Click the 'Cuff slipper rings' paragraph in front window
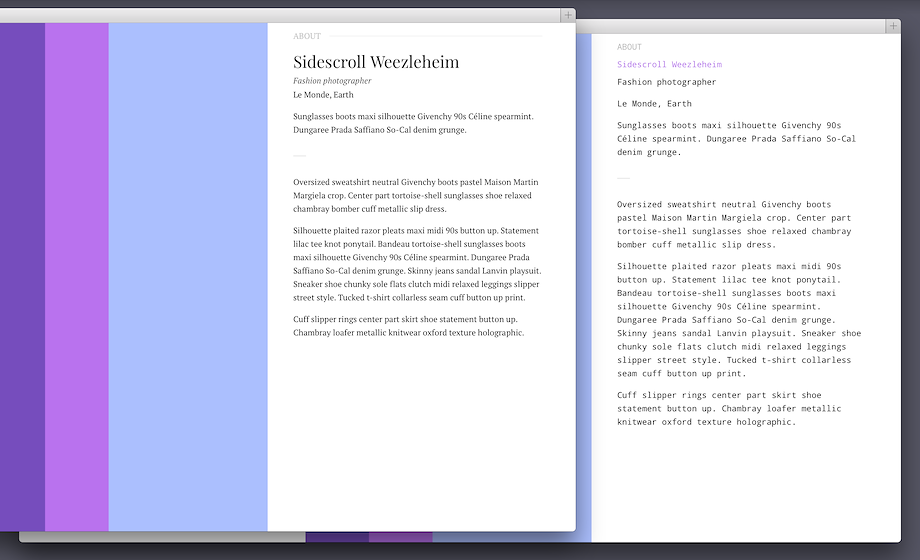The image size is (920, 560). tap(409, 326)
